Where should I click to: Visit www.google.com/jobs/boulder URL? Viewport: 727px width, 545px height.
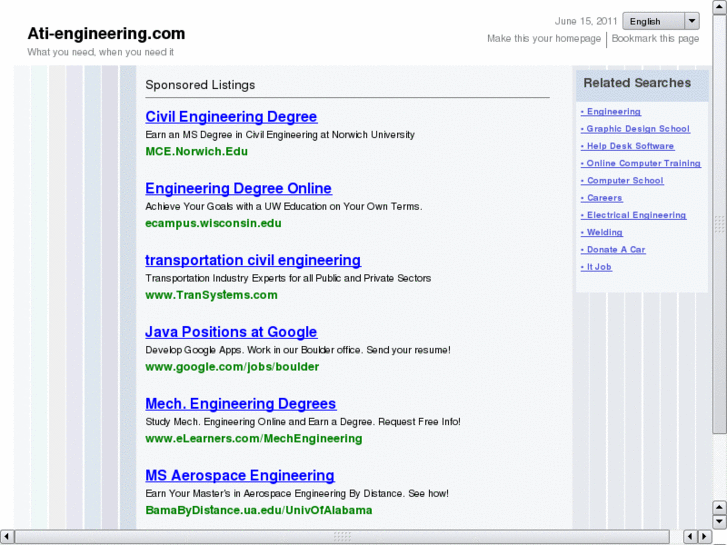tap(232, 367)
